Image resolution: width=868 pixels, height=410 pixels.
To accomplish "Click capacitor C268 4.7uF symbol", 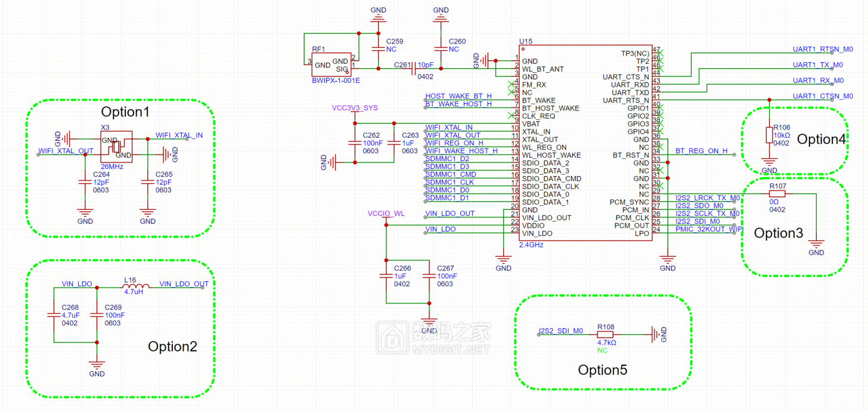I will [54, 315].
